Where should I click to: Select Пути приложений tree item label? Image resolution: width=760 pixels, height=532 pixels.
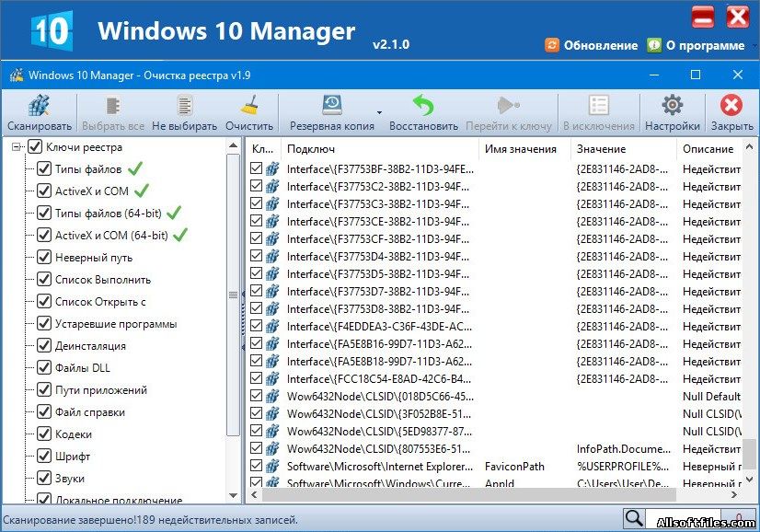point(101,390)
